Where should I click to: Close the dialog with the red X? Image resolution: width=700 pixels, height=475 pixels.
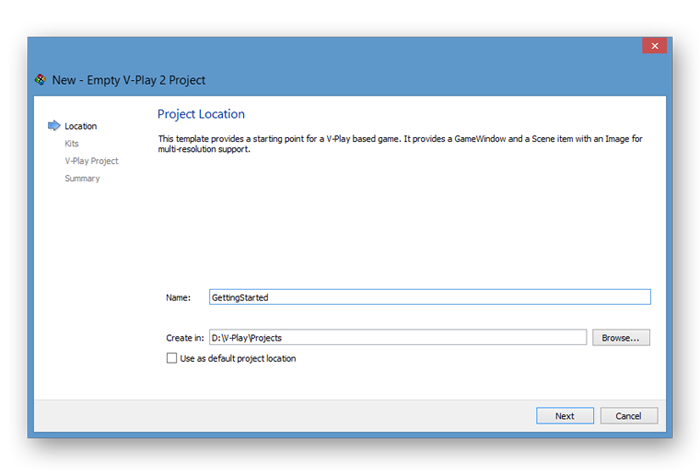pos(654,46)
